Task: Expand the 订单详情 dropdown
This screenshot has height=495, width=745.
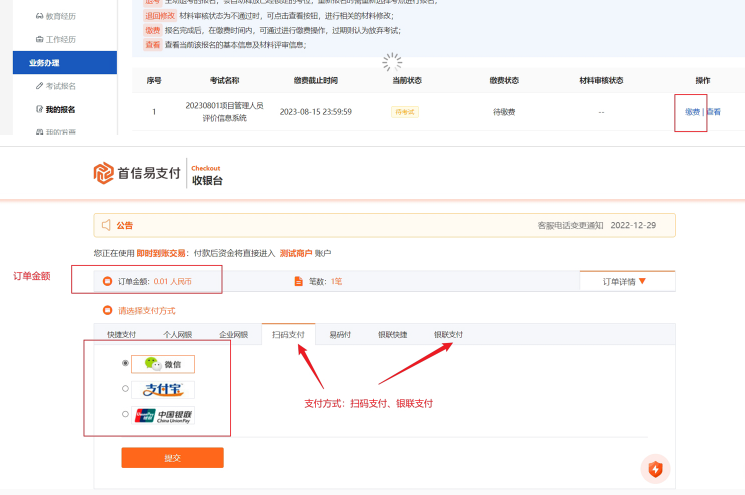Action: (x=625, y=282)
